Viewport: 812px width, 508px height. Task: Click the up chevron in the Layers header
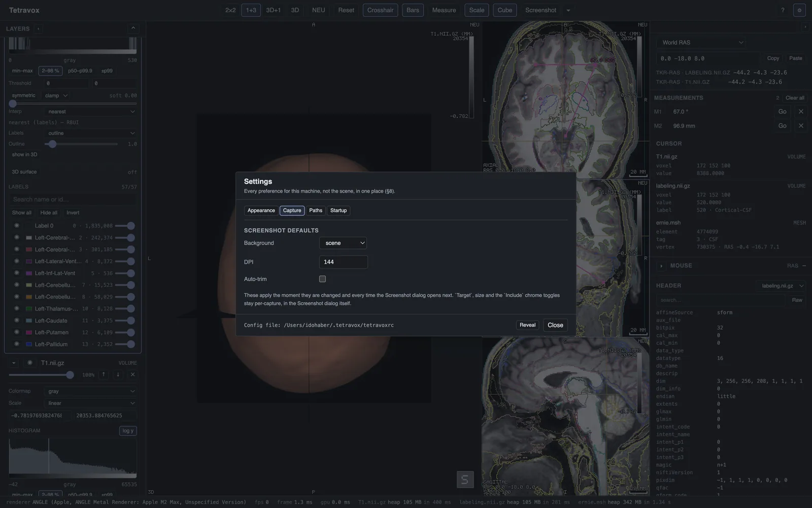coord(133,28)
